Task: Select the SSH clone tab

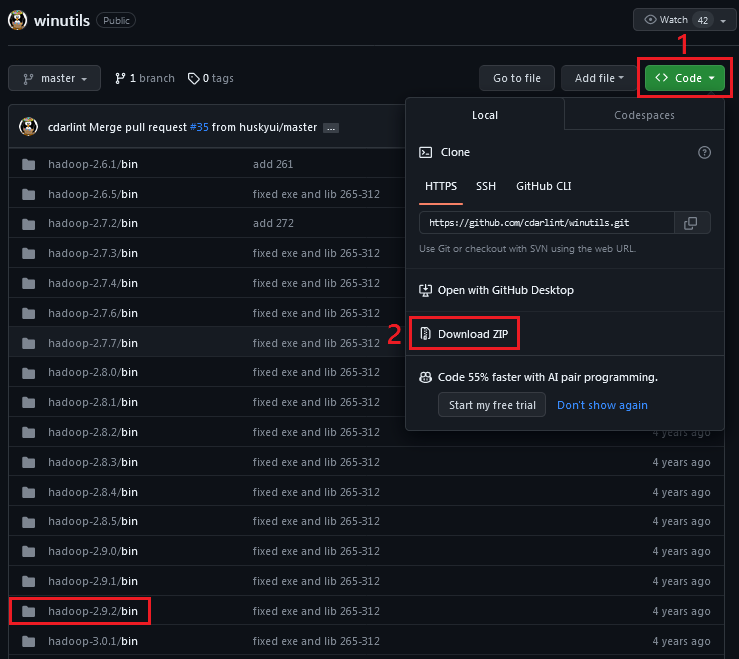Action: coord(485,186)
